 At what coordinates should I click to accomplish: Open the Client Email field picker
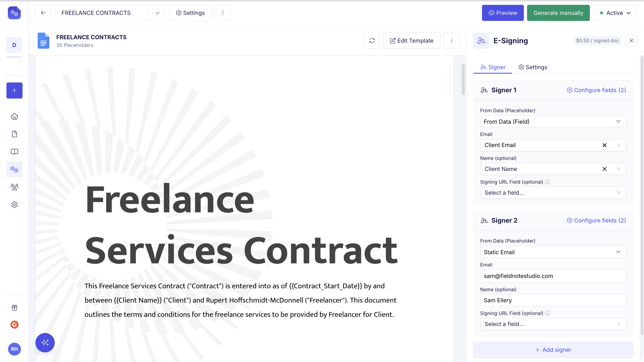pyautogui.click(x=553, y=145)
